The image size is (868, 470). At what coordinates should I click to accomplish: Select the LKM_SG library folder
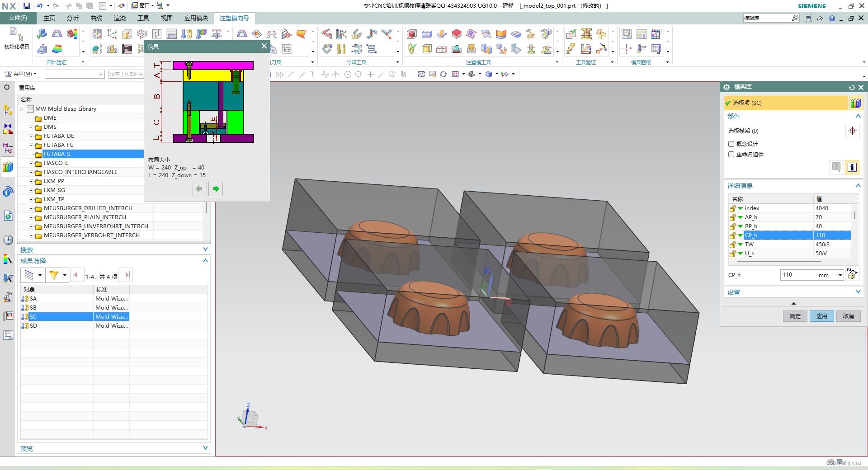click(54, 190)
